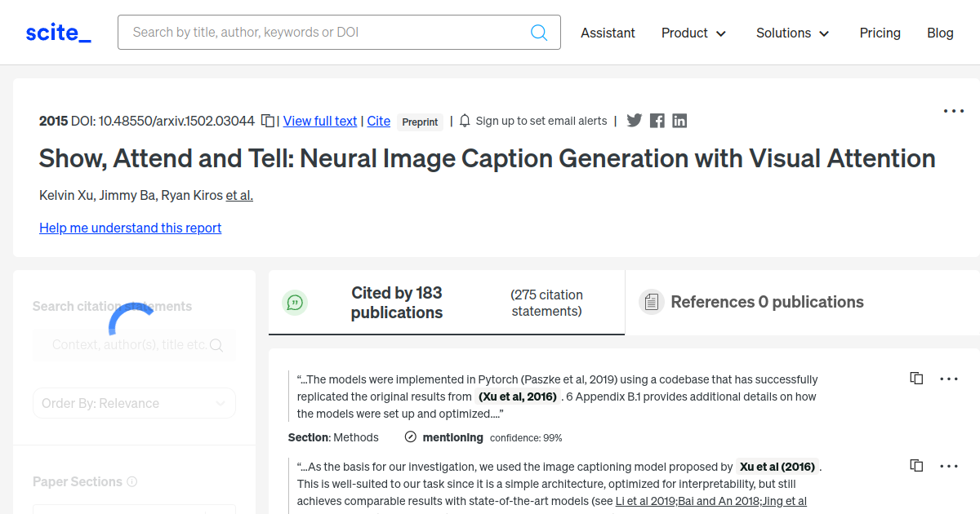Click the scite_ logo

[x=58, y=32]
